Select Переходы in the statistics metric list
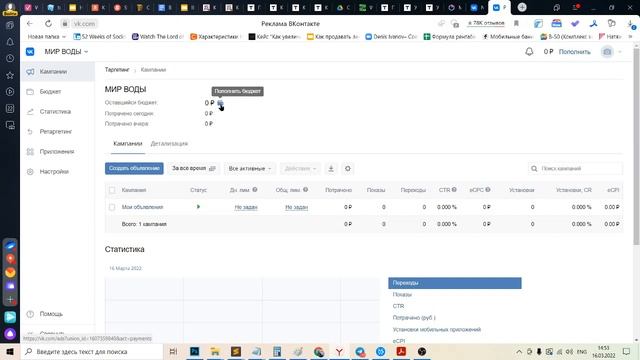 pyautogui.click(x=455, y=283)
